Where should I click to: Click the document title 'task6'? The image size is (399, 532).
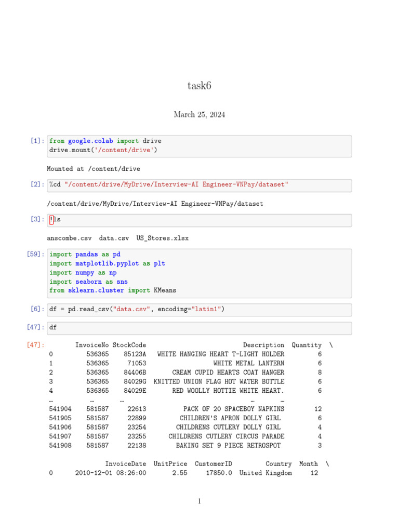coord(199,86)
